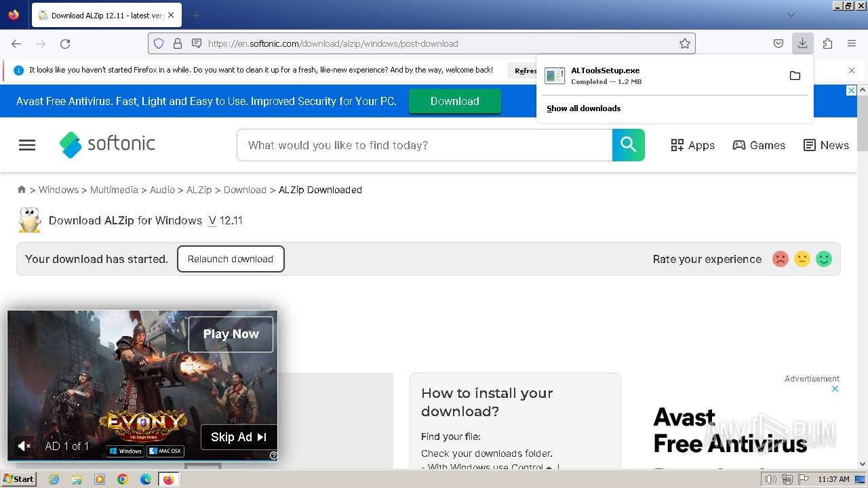Launch Chrome from taskbar

coord(123,479)
